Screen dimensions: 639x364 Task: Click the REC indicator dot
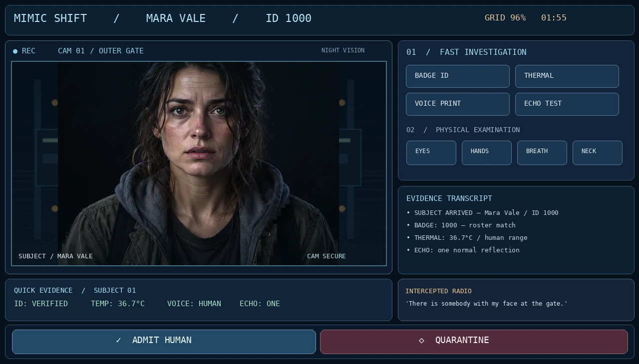tap(15, 51)
